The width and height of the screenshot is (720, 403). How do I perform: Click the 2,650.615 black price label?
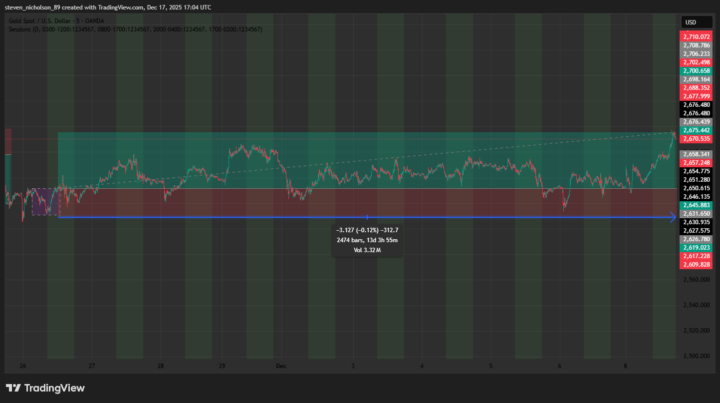click(x=696, y=188)
